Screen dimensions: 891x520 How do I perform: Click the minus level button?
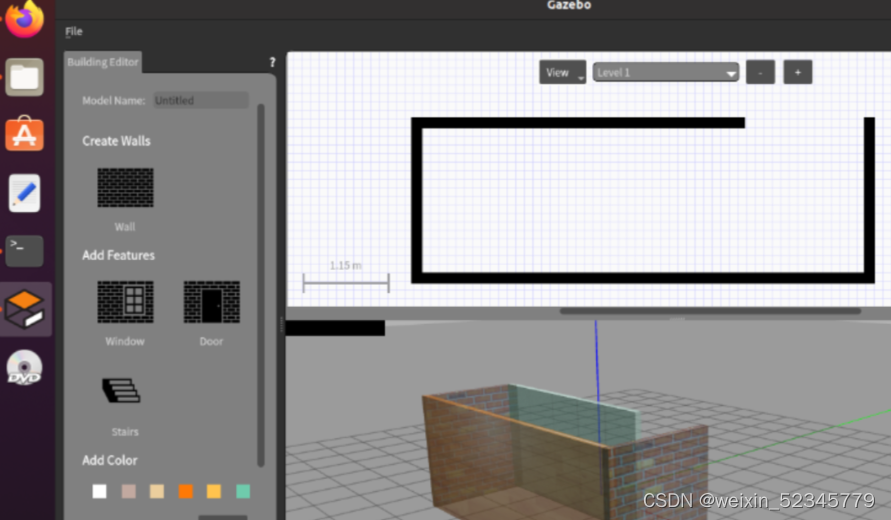tap(760, 72)
